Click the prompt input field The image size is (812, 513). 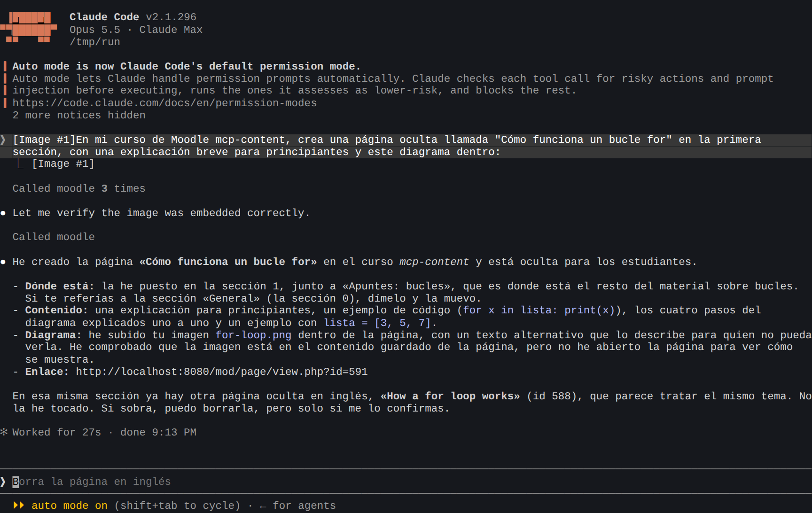click(406, 482)
